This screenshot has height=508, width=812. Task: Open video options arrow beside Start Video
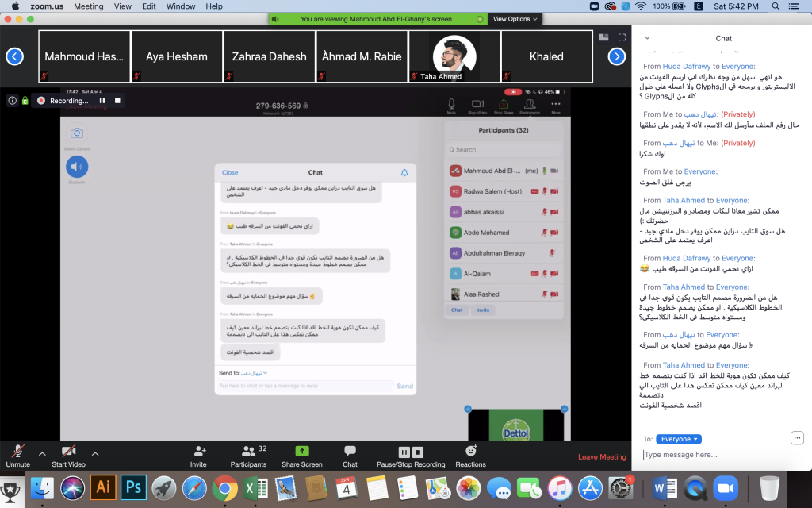95,453
